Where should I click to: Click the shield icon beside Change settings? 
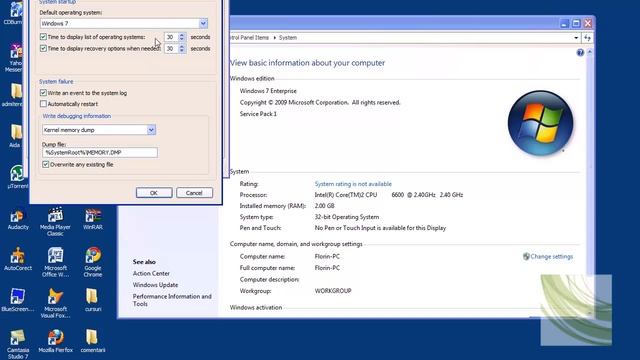(526, 256)
